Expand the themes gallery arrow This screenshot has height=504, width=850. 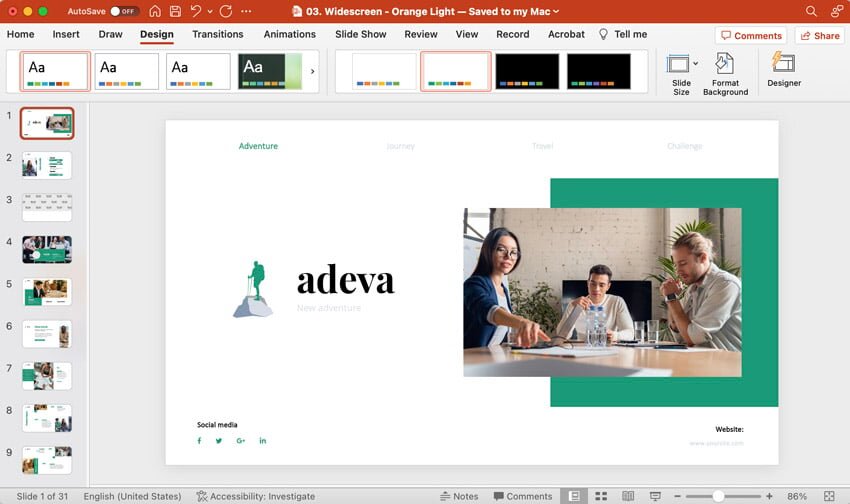click(312, 72)
